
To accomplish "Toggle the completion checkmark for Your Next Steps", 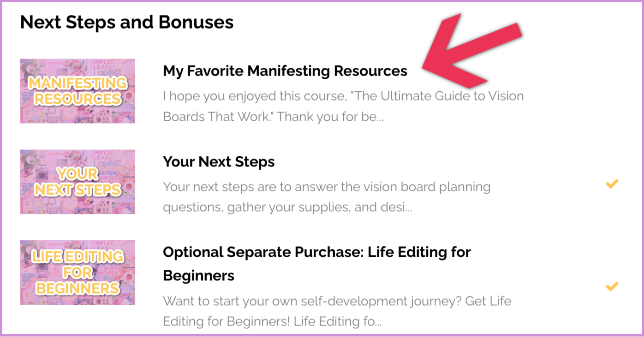I will [612, 183].
